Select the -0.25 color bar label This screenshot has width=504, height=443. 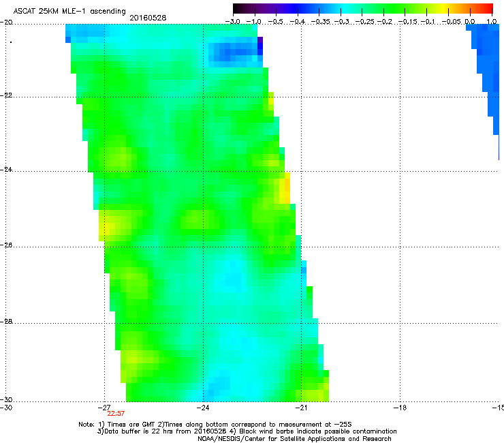(364, 22)
